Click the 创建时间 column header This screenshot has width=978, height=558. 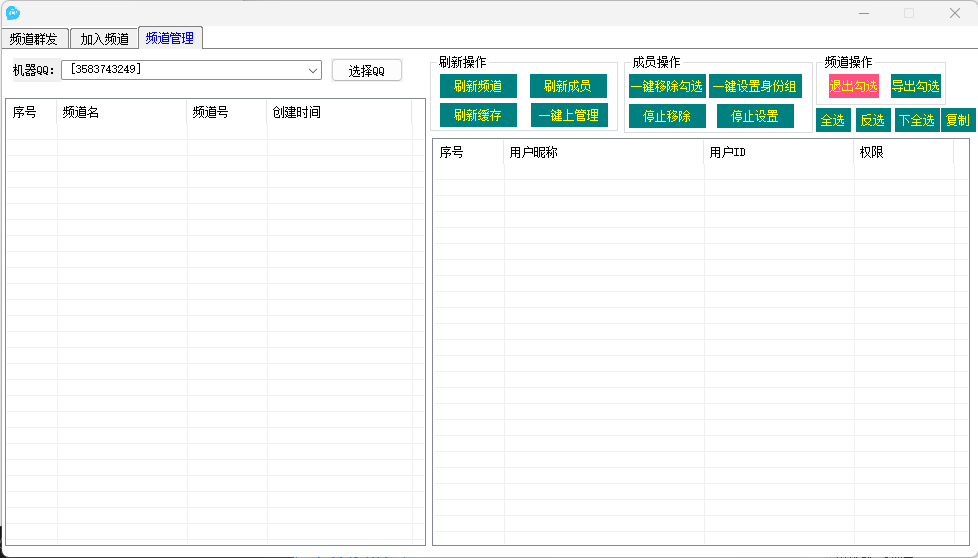338,113
